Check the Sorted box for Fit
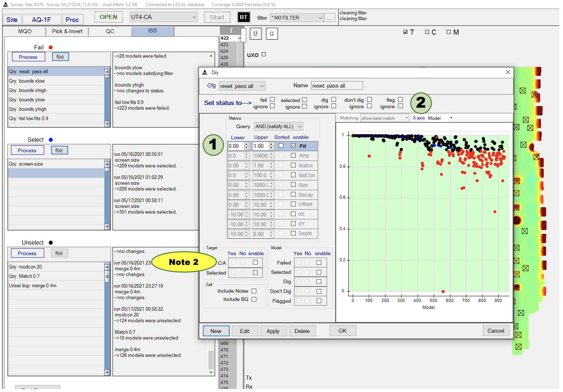The height and width of the screenshot is (392, 563). [281, 146]
